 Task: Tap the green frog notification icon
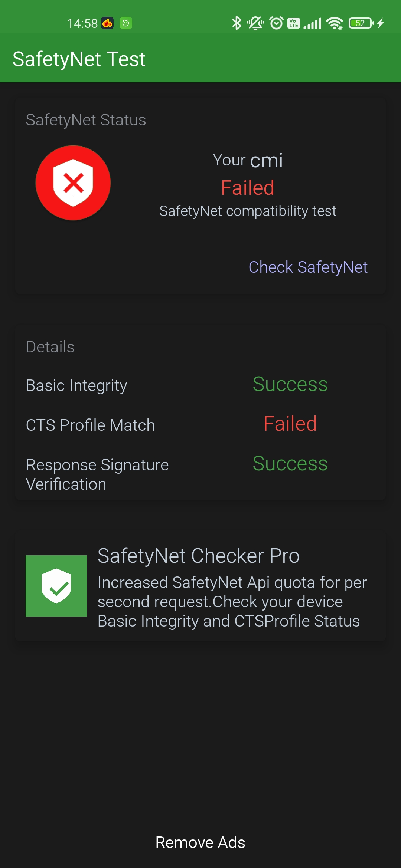126,23
